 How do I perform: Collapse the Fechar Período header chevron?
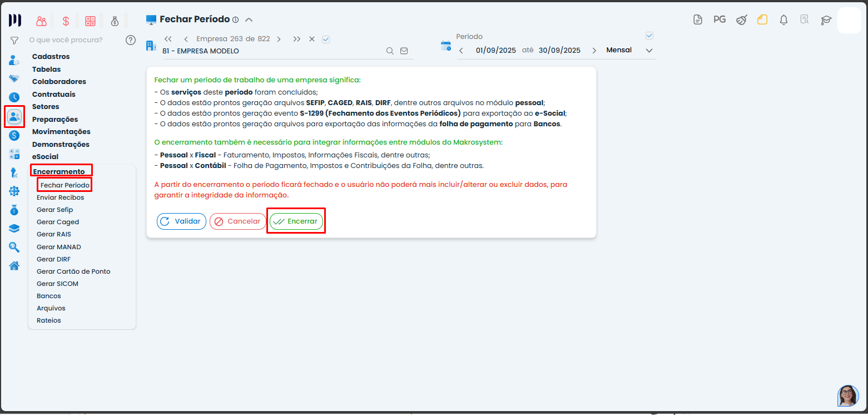[249, 20]
